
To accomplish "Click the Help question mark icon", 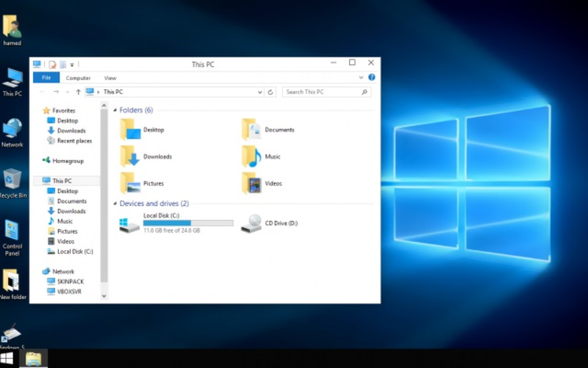I will click(x=372, y=77).
